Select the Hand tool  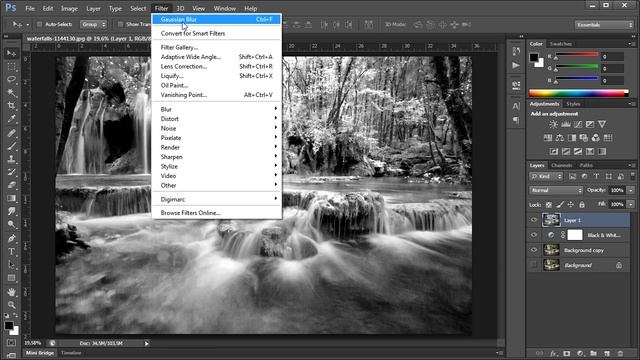[x=11, y=292]
